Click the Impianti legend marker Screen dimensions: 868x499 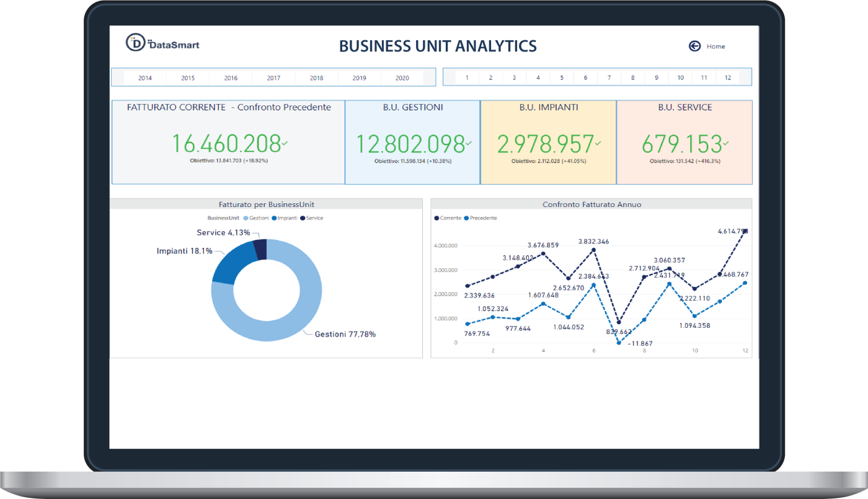(274, 218)
